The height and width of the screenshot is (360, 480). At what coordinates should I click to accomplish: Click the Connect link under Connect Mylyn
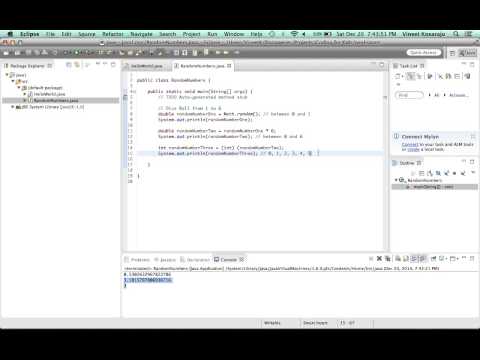click(x=410, y=144)
